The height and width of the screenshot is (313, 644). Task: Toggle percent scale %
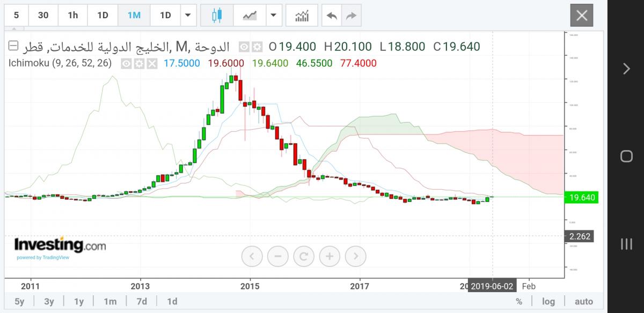pyautogui.click(x=519, y=302)
